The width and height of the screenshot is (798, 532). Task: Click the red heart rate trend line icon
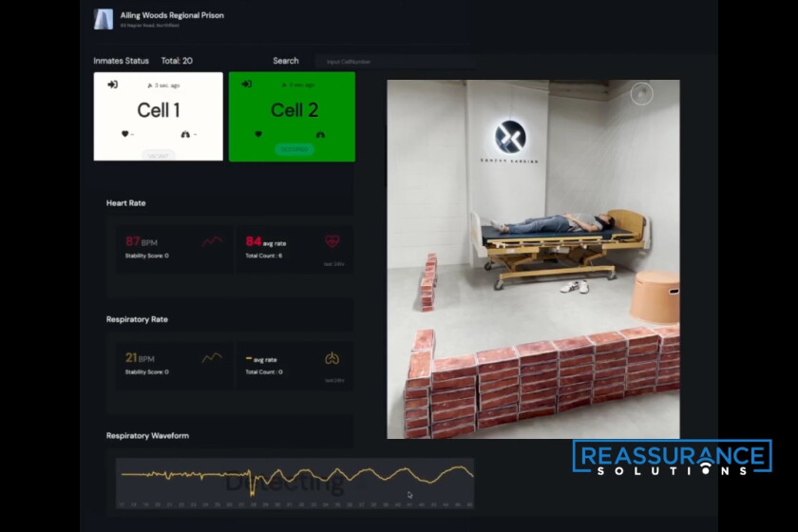212,241
